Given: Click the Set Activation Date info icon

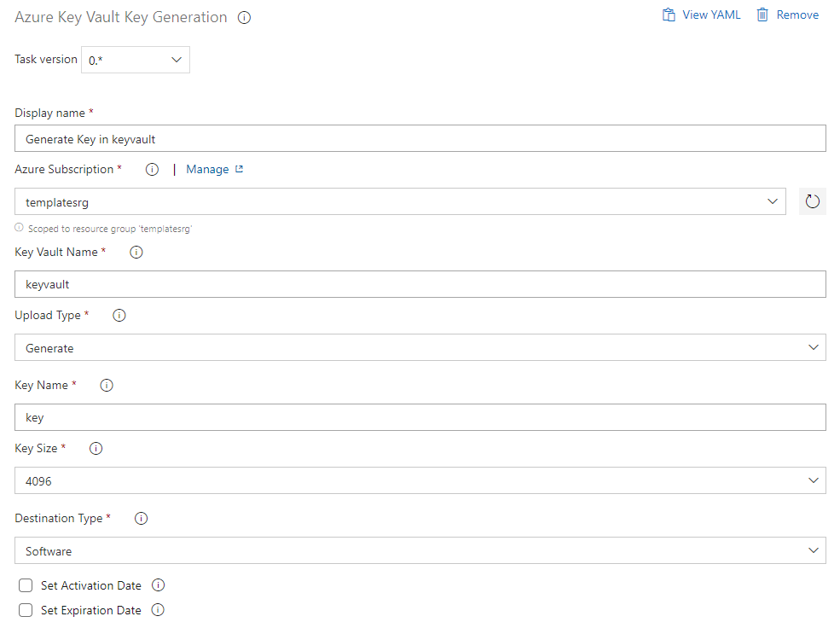Looking at the screenshot, I should (x=158, y=585).
